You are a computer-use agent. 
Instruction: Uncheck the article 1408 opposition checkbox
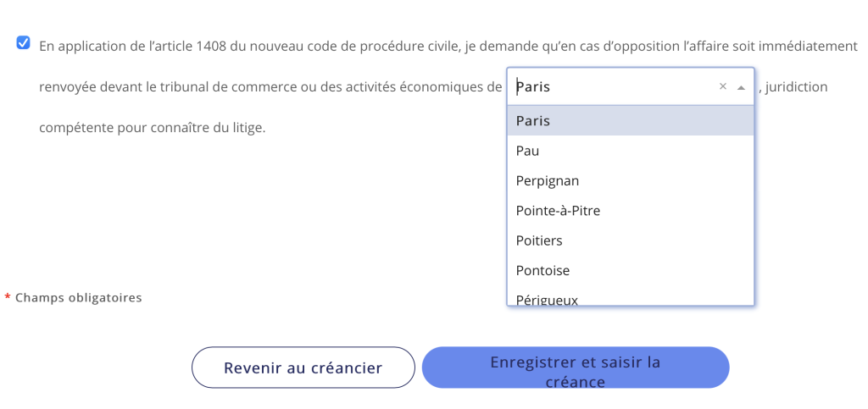[x=24, y=43]
